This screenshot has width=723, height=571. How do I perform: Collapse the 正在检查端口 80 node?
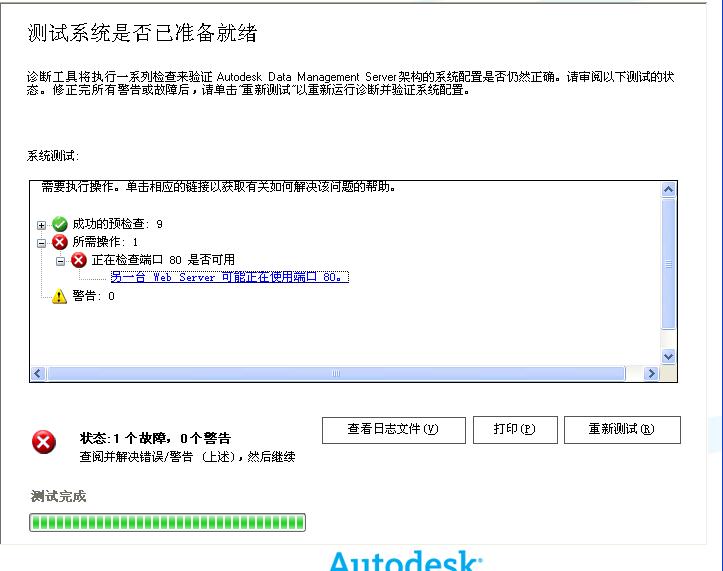(60, 261)
